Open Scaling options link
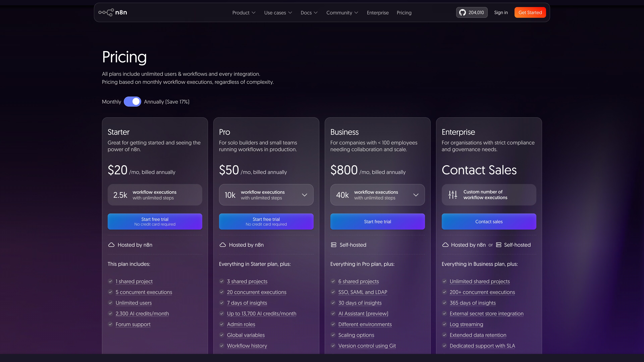This screenshot has height=362, width=644. click(x=356, y=335)
